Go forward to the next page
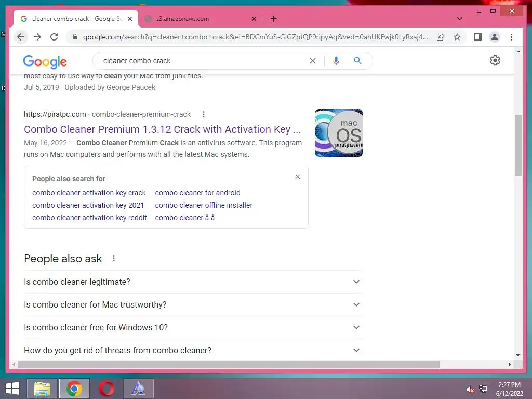Viewport: 532px width, 399px height. (x=37, y=37)
